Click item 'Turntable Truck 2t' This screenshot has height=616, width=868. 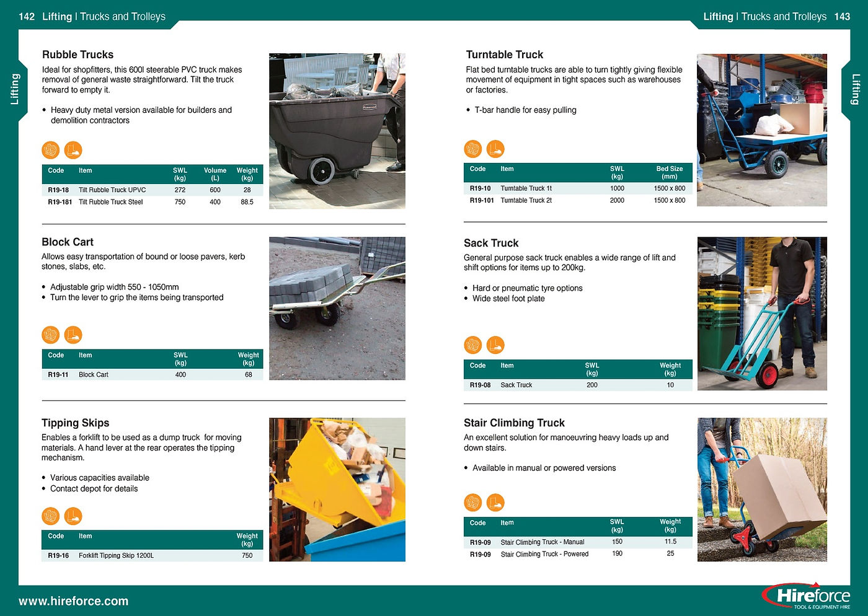pos(526,200)
